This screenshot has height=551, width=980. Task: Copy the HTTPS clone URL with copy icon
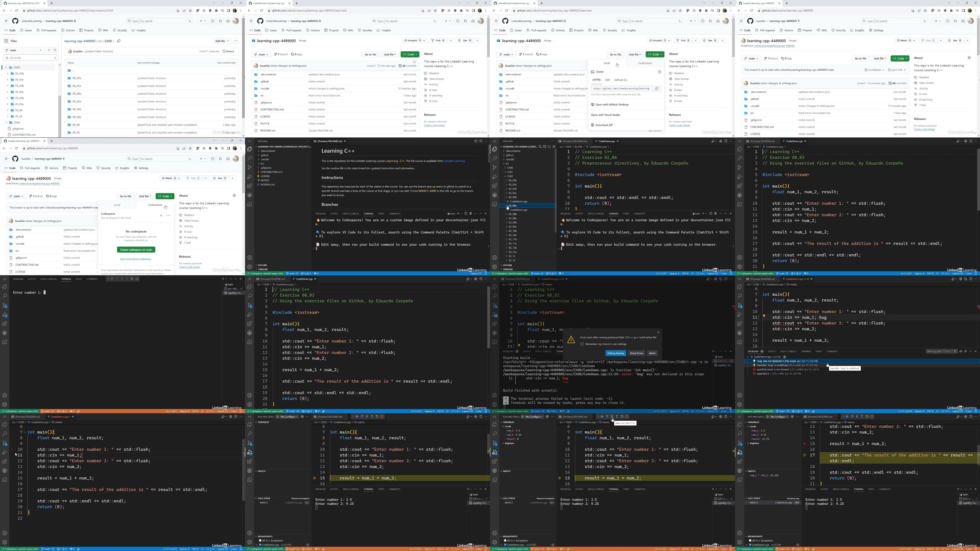point(656,88)
